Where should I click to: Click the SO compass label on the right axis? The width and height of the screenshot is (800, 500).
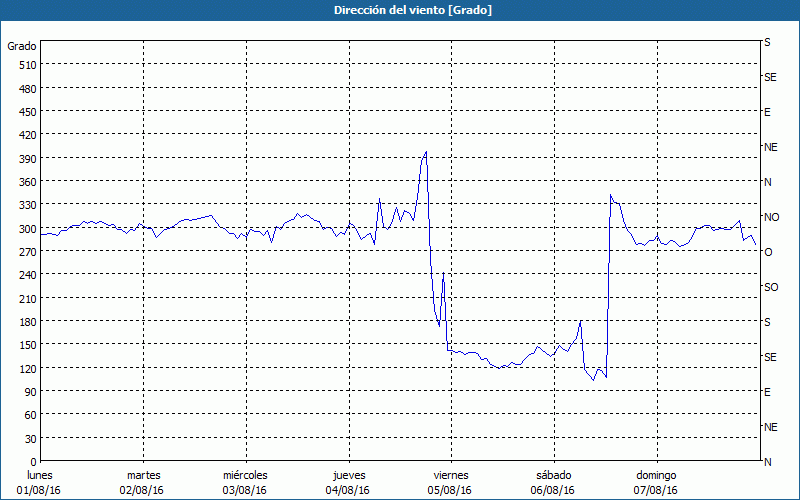tap(771, 287)
